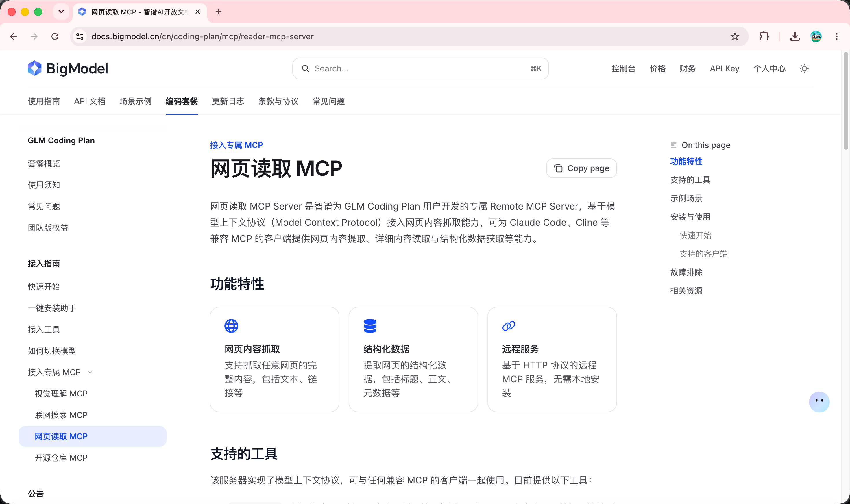Image resolution: width=850 pixels, height=504 pixels.
Task: Open the 场景示例 nav tab
Action: (x=136, y=101)
